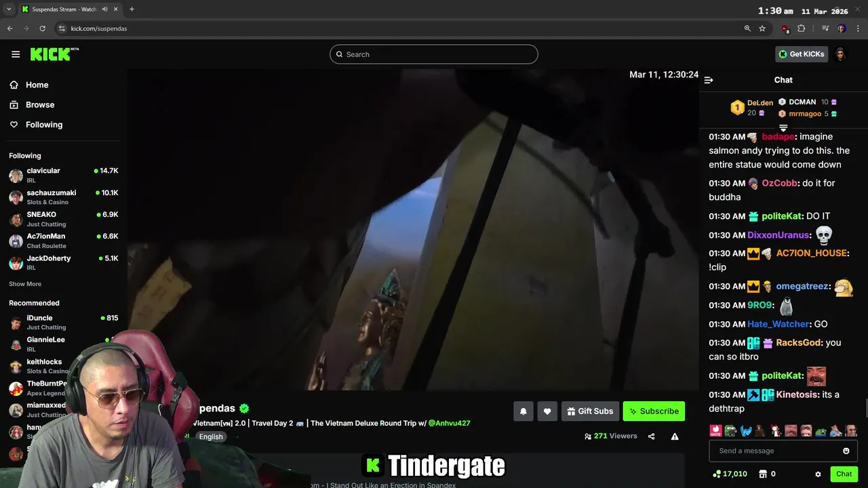Open Home in the sidebar
868x488 pixels.
pyautogui.click(x=37, y=85)
